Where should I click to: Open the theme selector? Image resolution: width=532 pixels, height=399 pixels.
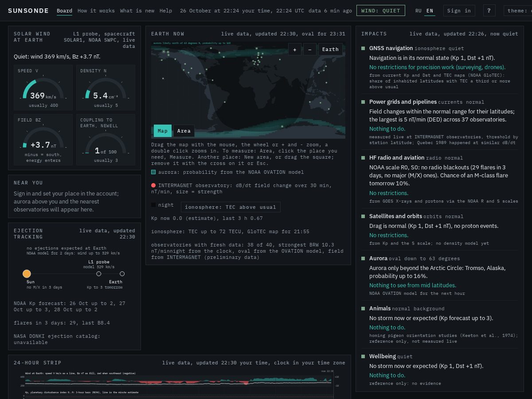[518, 11]
